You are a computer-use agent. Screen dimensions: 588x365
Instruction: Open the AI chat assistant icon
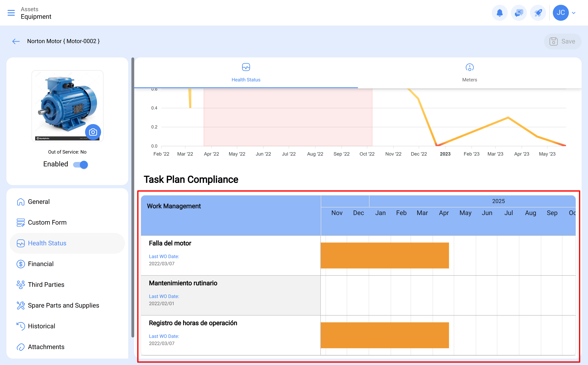519,13
